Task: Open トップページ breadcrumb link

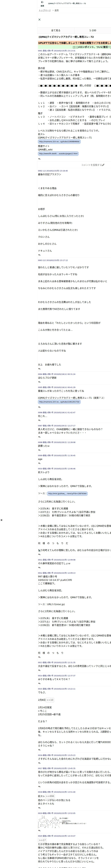Action: 45,10
